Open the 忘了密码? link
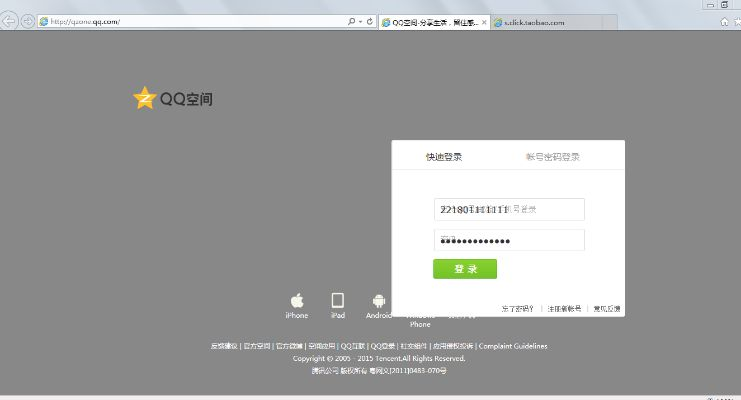 (517, 309)
